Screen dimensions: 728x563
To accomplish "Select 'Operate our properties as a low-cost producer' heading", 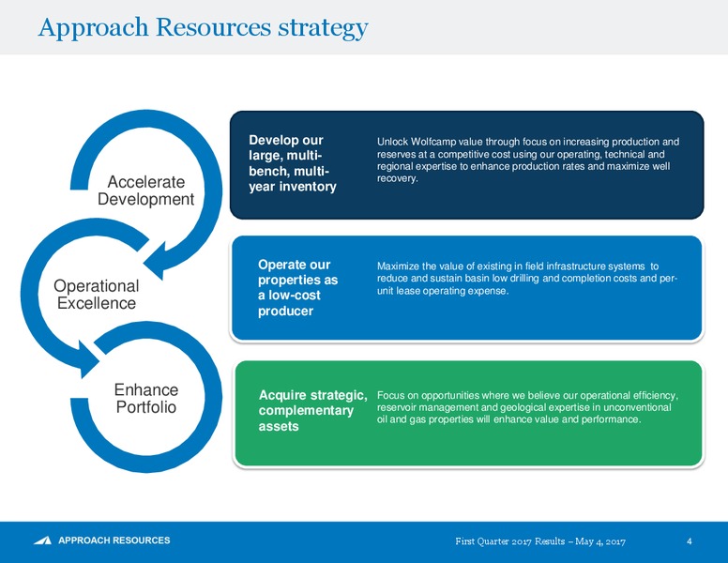I will click(297, 287).
